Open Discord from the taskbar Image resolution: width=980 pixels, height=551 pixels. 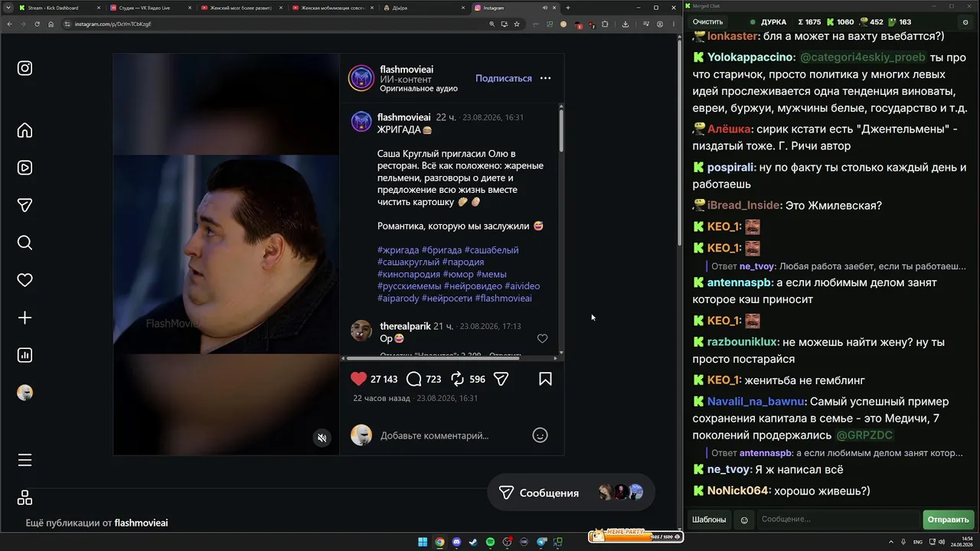pos(456,542)
